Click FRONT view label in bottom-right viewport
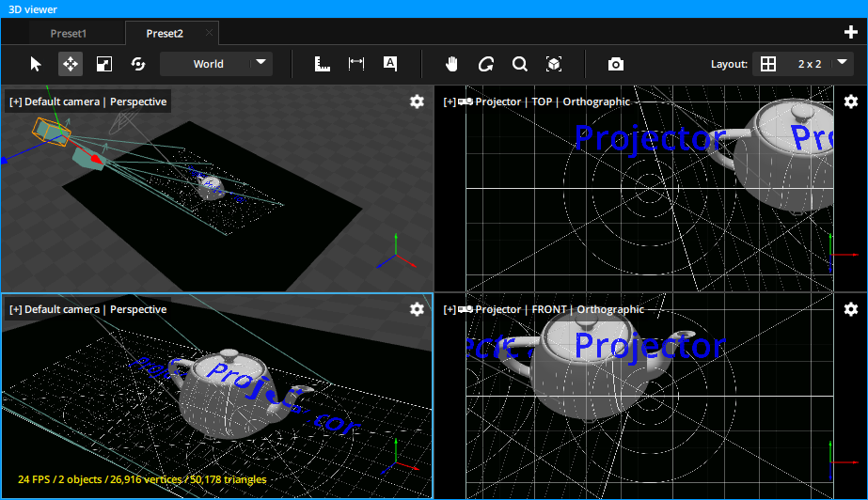Image resolution: width=868 pixels, height=500 pixels. pos(549,309)
